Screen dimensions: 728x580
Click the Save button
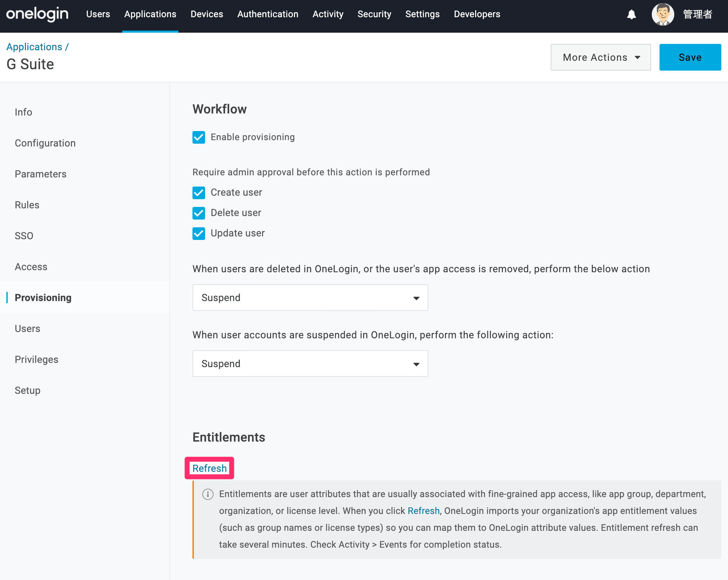(690, 57)
